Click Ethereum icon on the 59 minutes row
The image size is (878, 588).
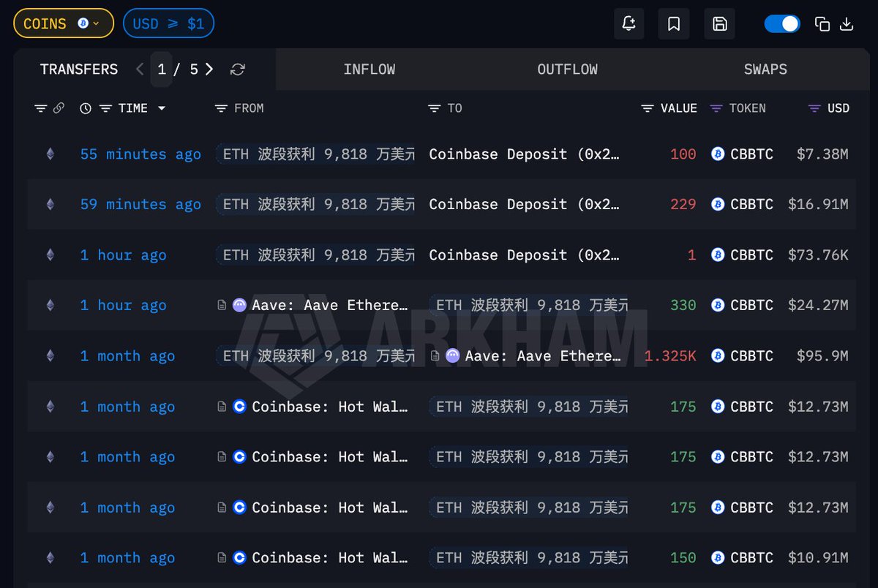click(50, 205)
